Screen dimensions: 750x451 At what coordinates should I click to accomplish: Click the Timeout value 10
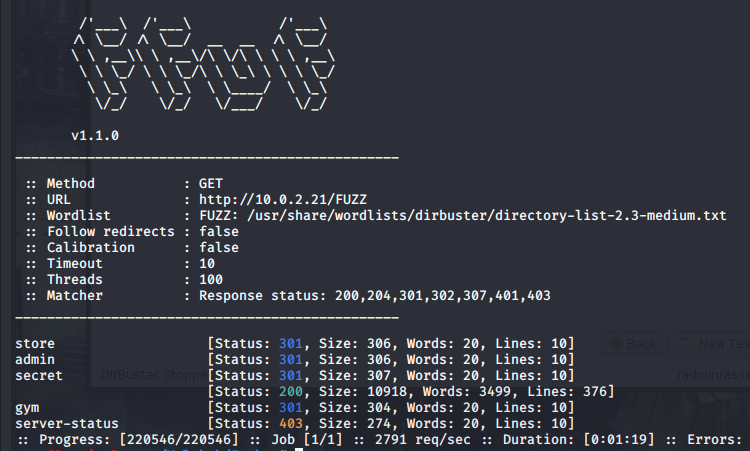point(206,263)
